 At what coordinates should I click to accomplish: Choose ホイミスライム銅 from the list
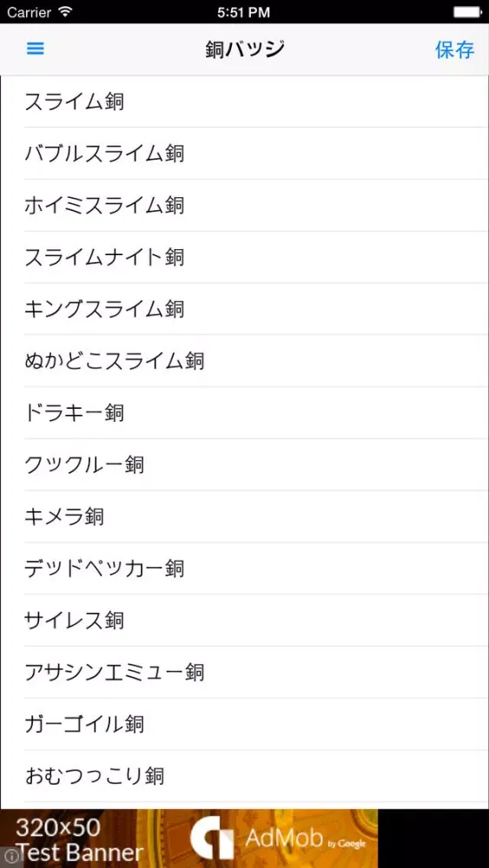(x=244, y=206)
